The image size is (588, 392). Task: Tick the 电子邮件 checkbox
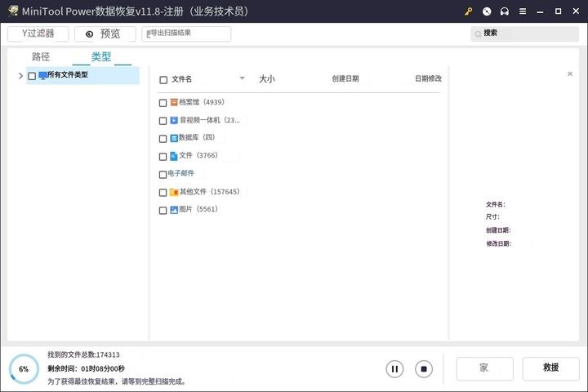click(x=163, y=174)
